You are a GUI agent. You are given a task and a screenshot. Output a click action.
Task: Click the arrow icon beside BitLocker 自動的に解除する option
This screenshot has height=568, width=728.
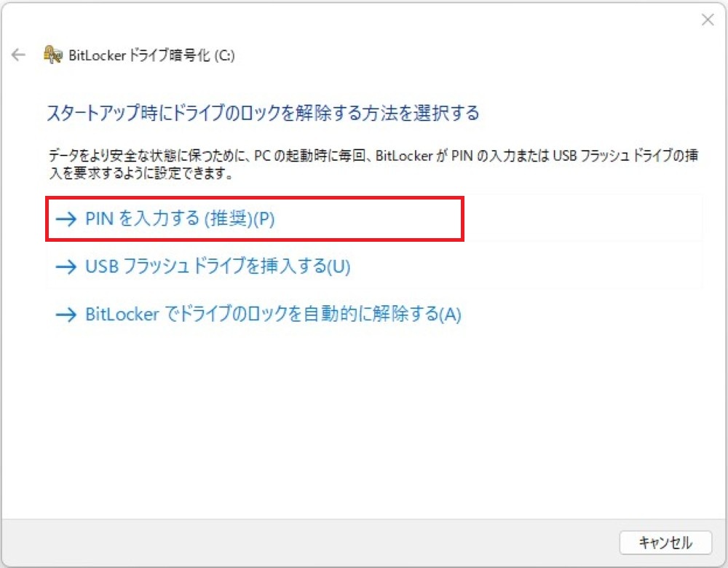click(x=66, y=315)
